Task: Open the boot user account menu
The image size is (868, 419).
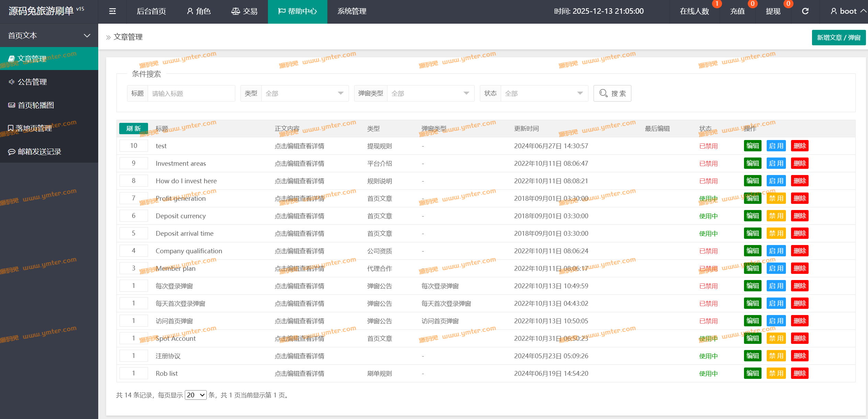Action: [847, 11]
